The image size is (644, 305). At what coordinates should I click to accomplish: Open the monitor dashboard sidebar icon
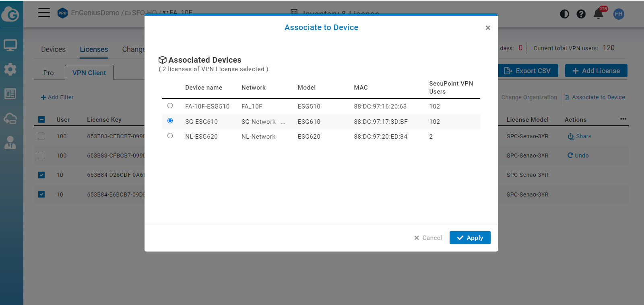pyautogui.click(x=10, y=45)
